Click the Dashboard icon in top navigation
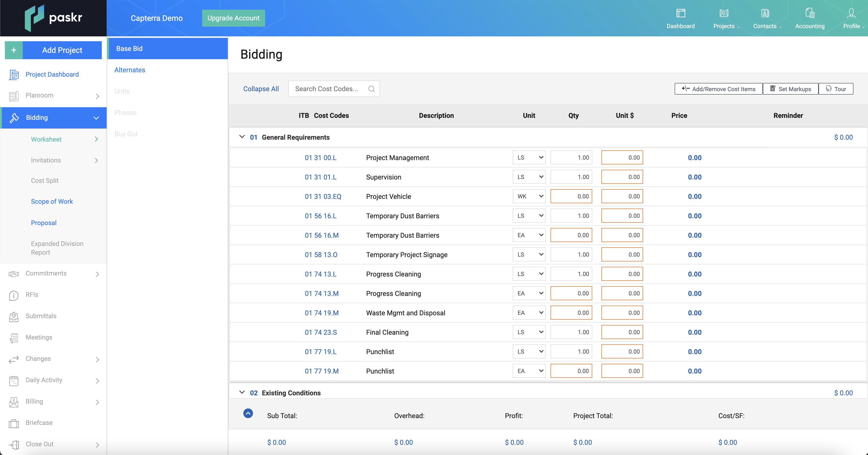The height and width of the screenshot is (455, 868). coord(681,14)
